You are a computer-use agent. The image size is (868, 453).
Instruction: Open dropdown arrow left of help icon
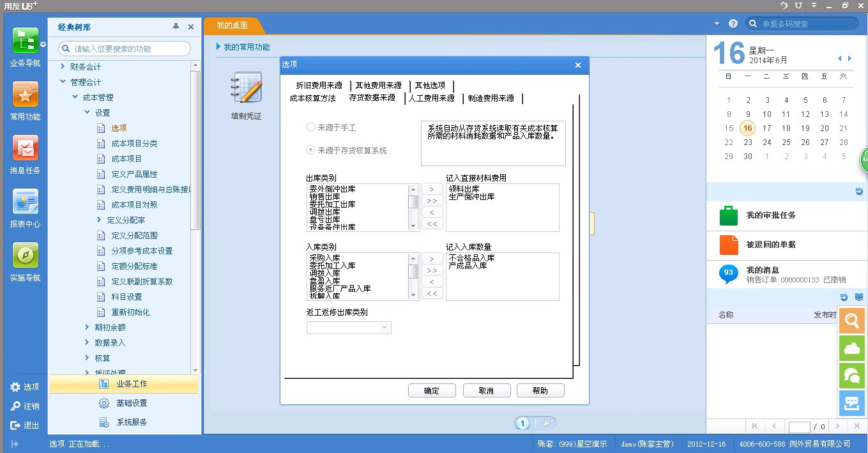click(717, 24)
